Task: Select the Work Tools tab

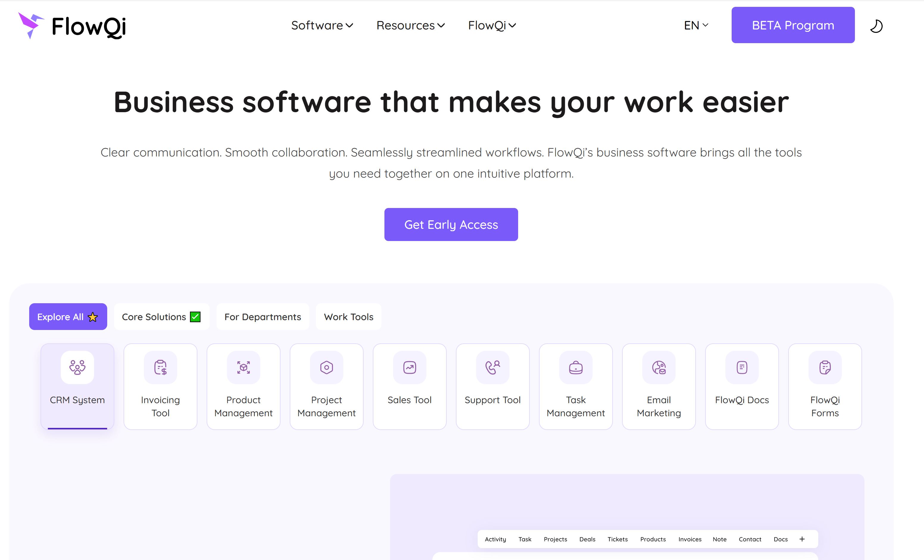Action: [348, 317]
